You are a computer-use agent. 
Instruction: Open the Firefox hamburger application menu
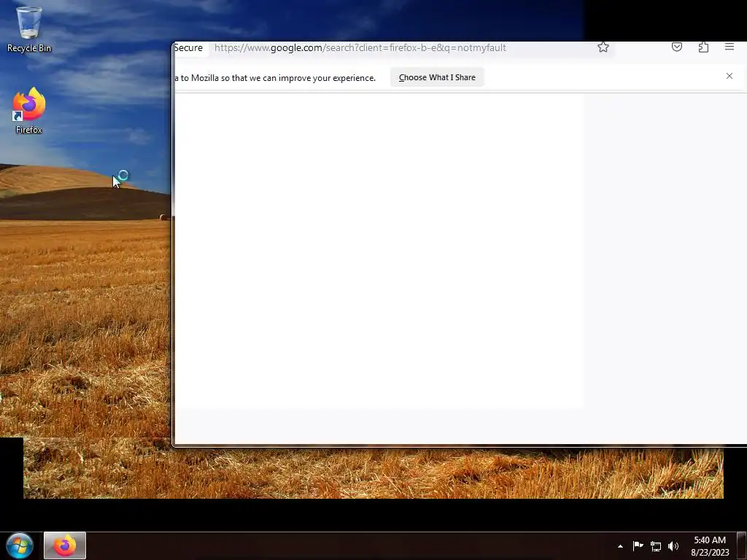(729, 47)
